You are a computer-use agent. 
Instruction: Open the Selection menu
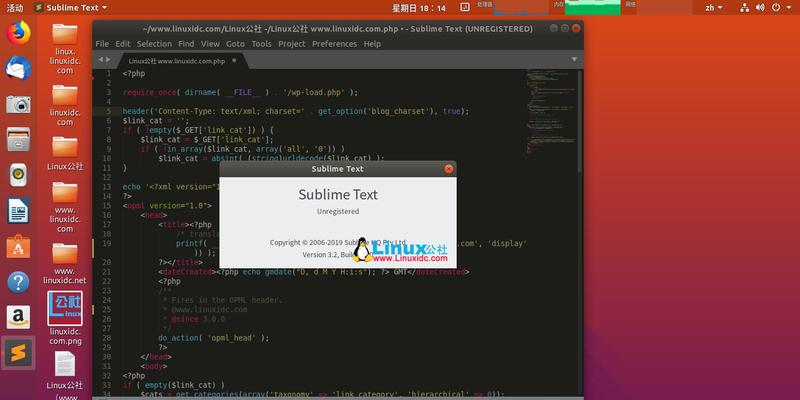coord(154,44)
